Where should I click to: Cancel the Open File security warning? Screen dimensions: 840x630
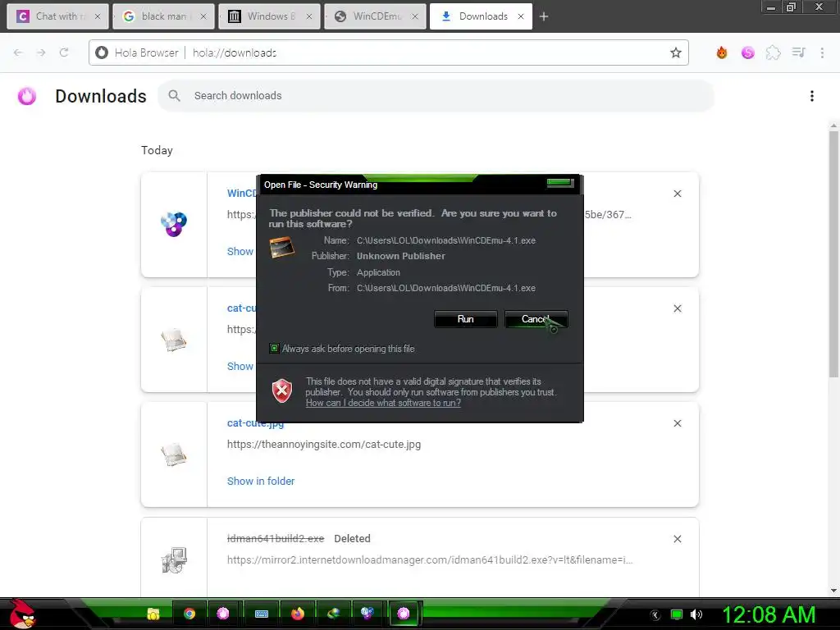tap(536, 319)
